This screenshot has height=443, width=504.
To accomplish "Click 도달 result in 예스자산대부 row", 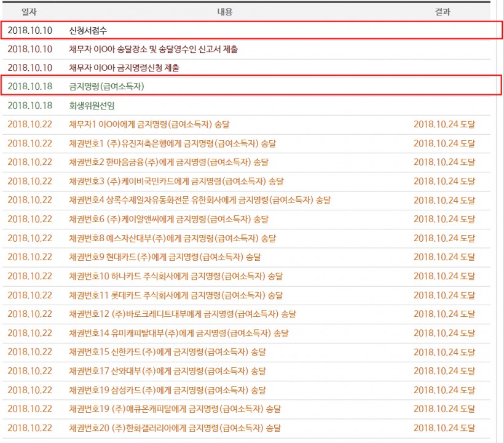I will pyautogui.click(x=444, y=238).
